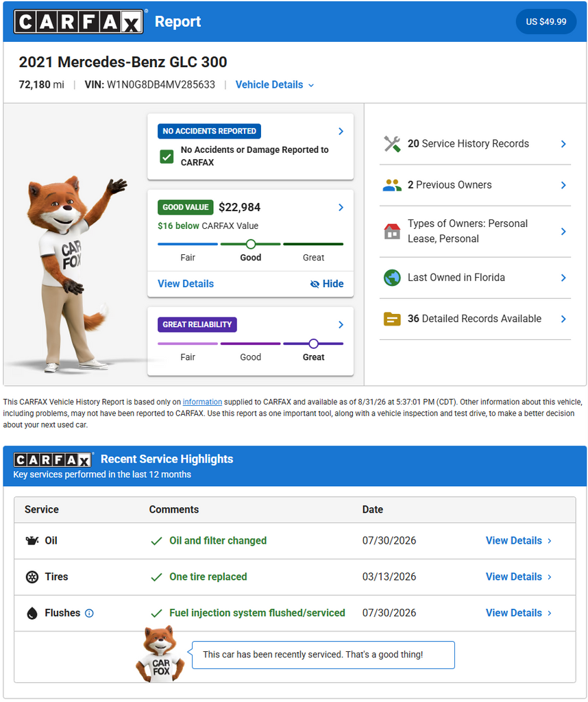Viewport: 588px width, 702px height.
Task: Click the CARFAX logo in the header
Action: pos(78,21)
